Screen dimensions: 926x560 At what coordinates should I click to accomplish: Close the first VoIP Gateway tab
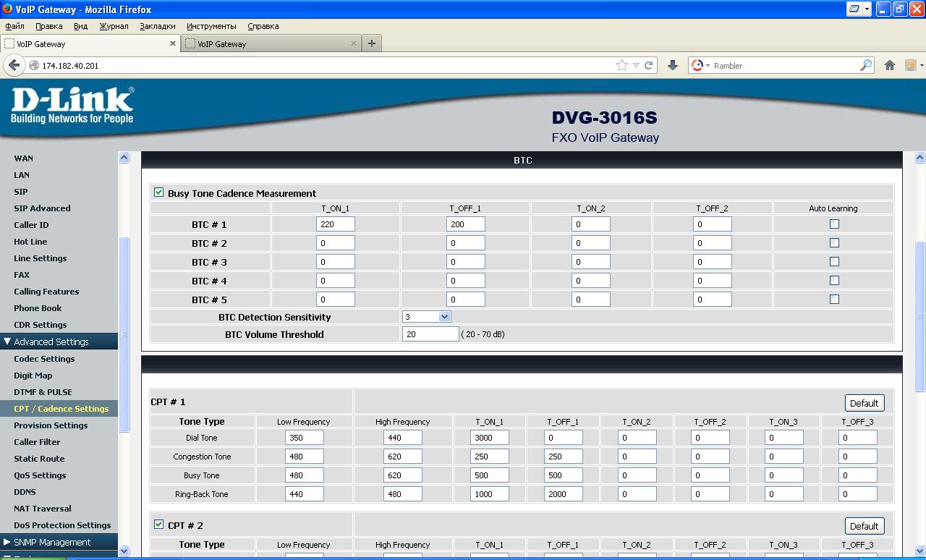tap(173, 43)
